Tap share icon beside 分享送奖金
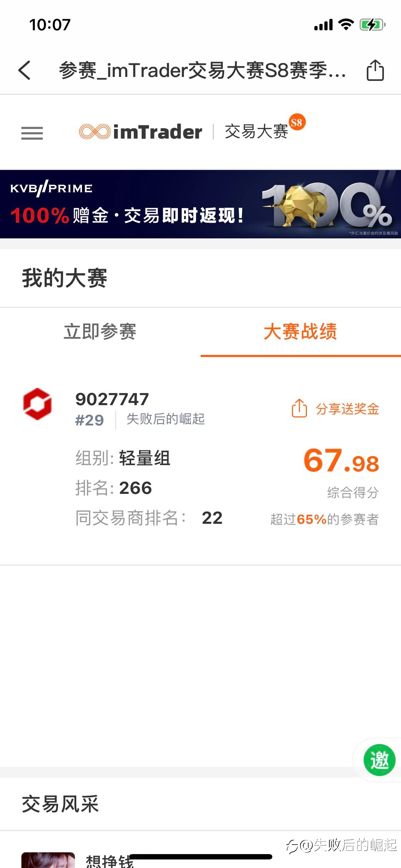 [x=299, y=408]
